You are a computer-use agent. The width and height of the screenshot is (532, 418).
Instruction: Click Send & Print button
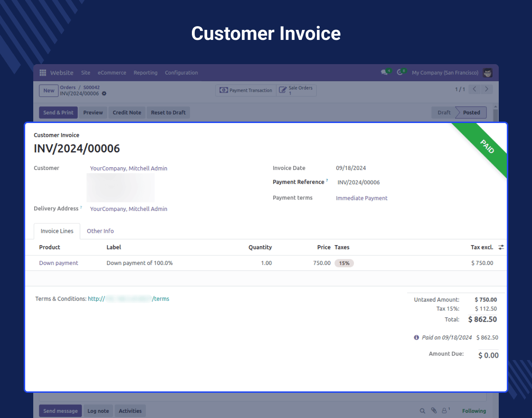(58, 113)
